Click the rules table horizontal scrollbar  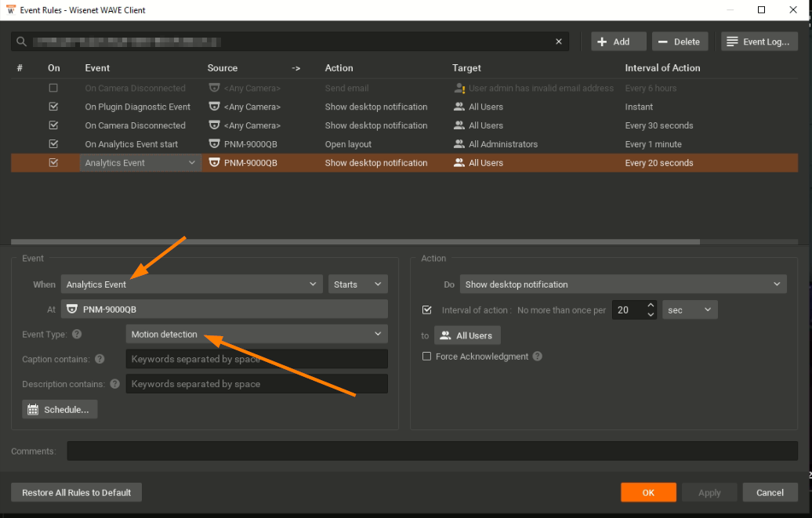pos(355,242)
